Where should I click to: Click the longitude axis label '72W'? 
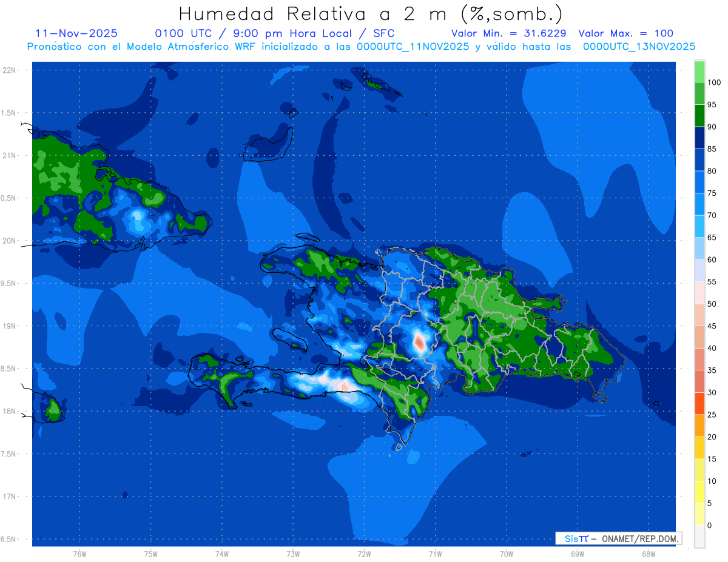[x=364, y=554]
